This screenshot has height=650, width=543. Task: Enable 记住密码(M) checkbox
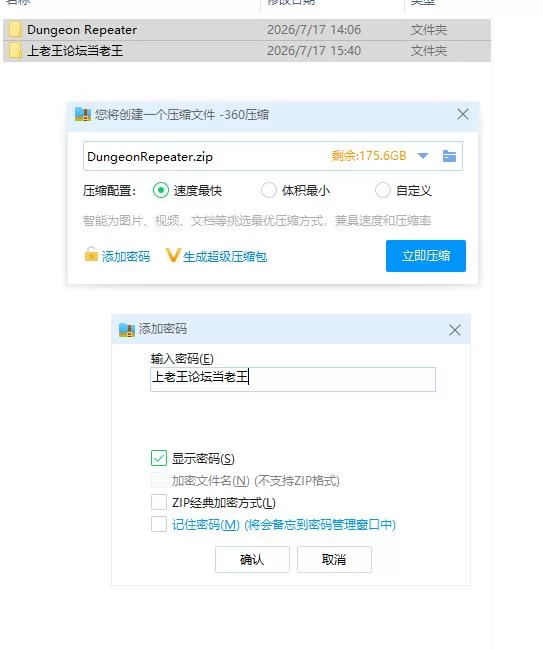pos(159,524)
